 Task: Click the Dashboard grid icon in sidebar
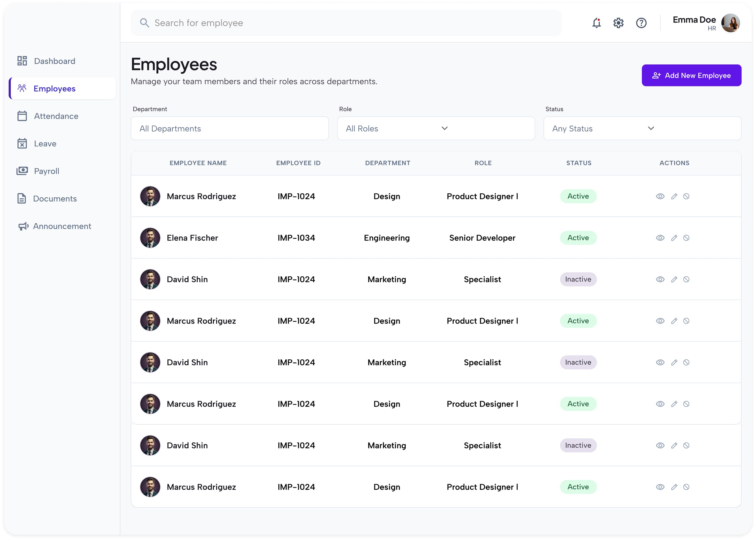click(22, 61)
